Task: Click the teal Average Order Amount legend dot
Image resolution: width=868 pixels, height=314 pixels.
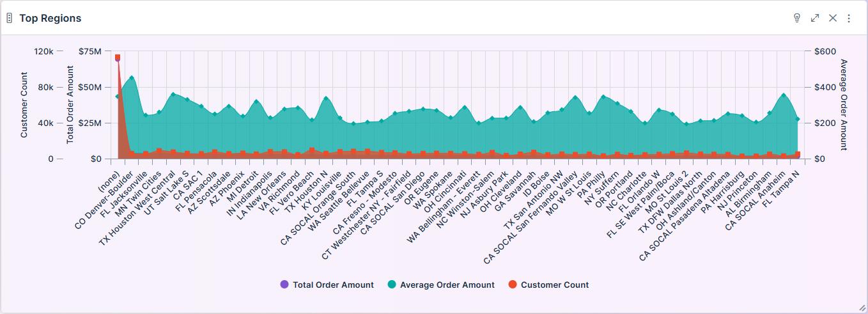Action: [392, 285]
